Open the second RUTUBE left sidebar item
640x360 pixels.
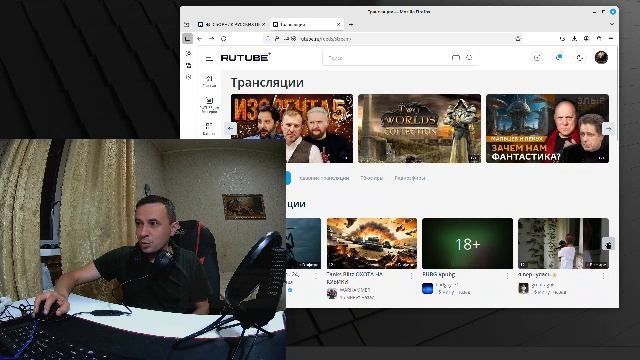(x=209, y=104)
